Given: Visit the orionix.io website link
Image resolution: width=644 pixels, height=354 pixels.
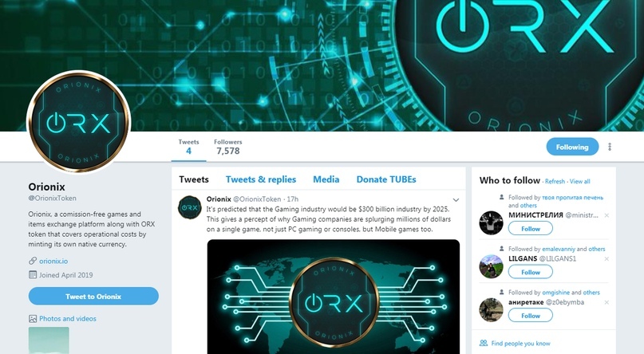Looking at the screenshot, I should (x=53, y=261).
